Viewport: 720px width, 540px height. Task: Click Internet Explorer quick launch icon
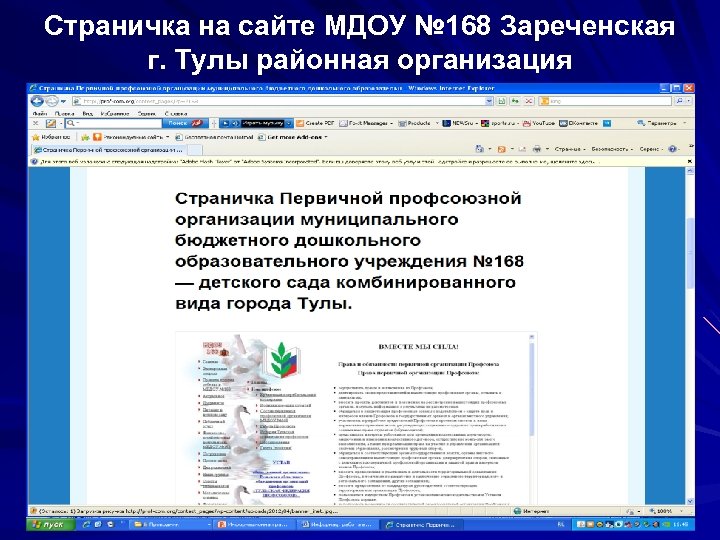(86, 524)
